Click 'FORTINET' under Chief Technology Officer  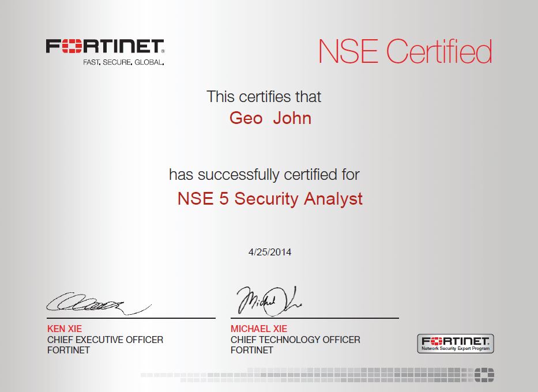252,350
